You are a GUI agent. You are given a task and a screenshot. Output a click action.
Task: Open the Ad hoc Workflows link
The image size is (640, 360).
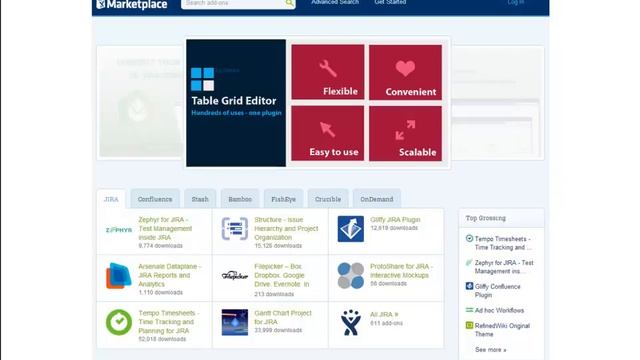pos(499,310)
